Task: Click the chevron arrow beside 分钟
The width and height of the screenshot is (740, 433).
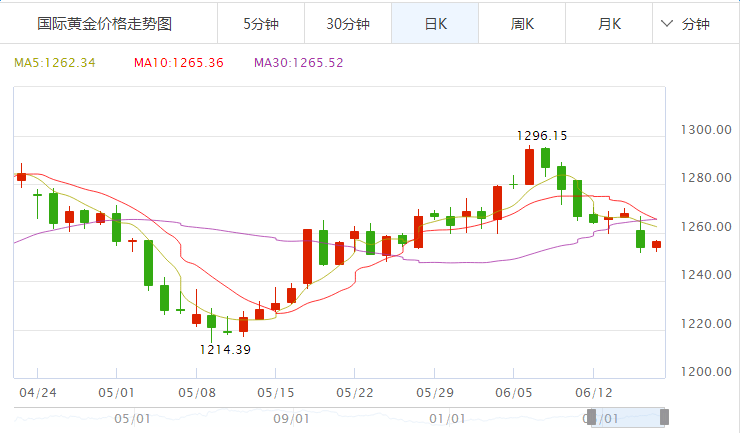Action: tap(667, 24)
